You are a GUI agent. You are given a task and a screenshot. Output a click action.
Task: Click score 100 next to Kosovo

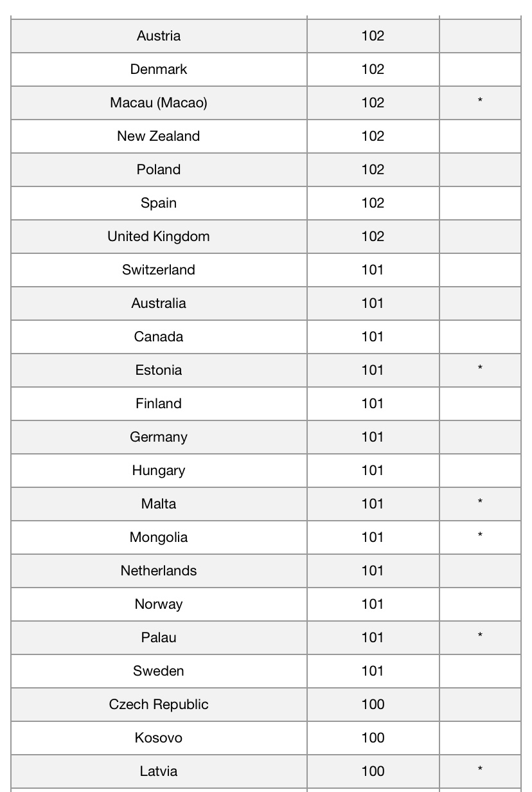(373, 738)
